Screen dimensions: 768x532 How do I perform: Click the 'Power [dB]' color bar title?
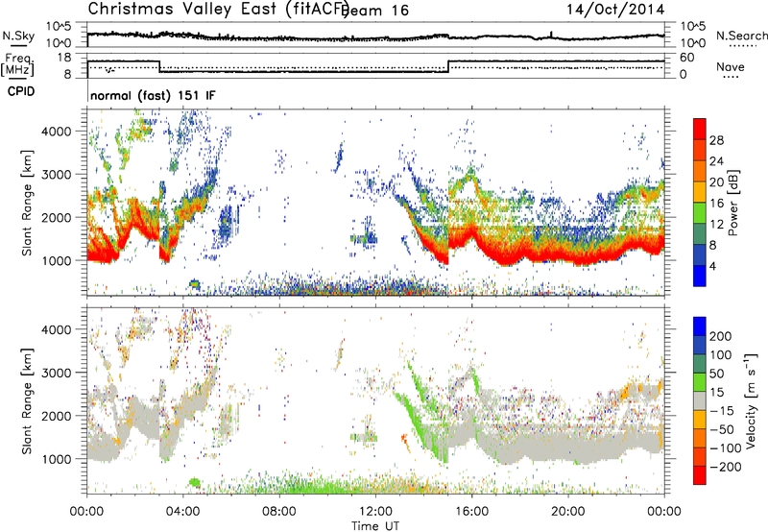(x=732, y=203)
